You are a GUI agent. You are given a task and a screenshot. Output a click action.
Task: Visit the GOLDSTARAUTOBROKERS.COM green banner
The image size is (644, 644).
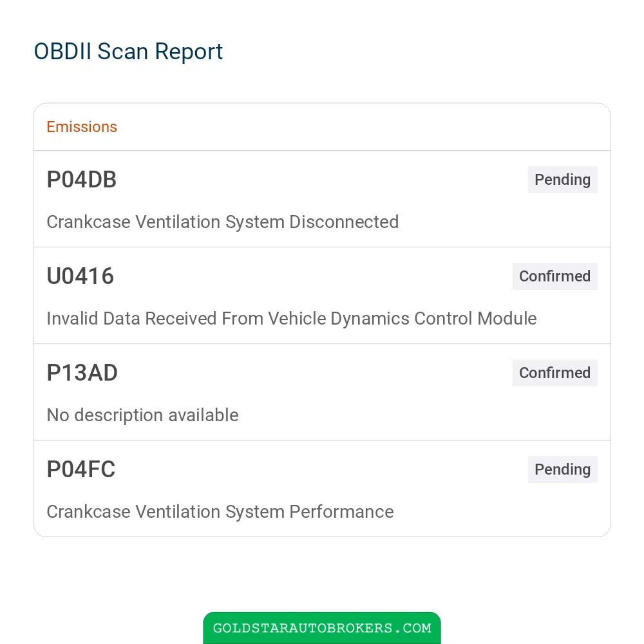point(322,627)
